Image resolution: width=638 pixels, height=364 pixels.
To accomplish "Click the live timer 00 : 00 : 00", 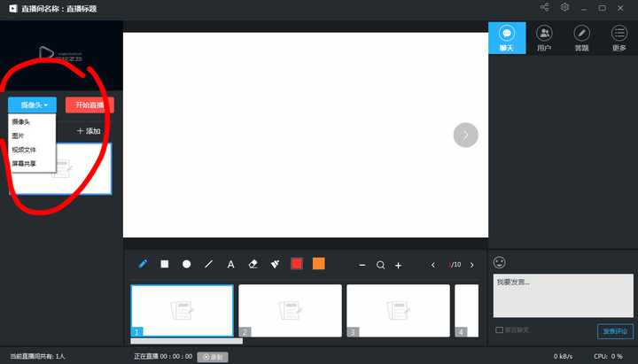I will click(176, 356).
